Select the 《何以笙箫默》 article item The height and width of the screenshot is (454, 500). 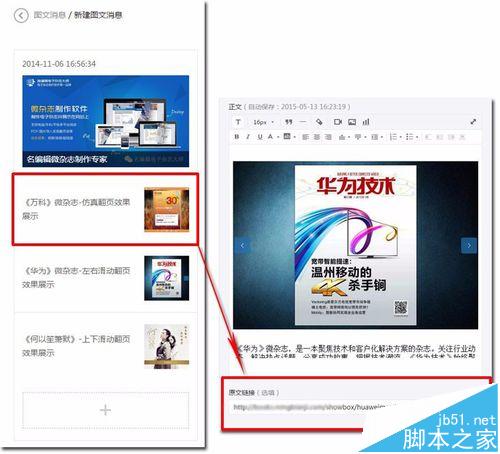tap(105, 347)
